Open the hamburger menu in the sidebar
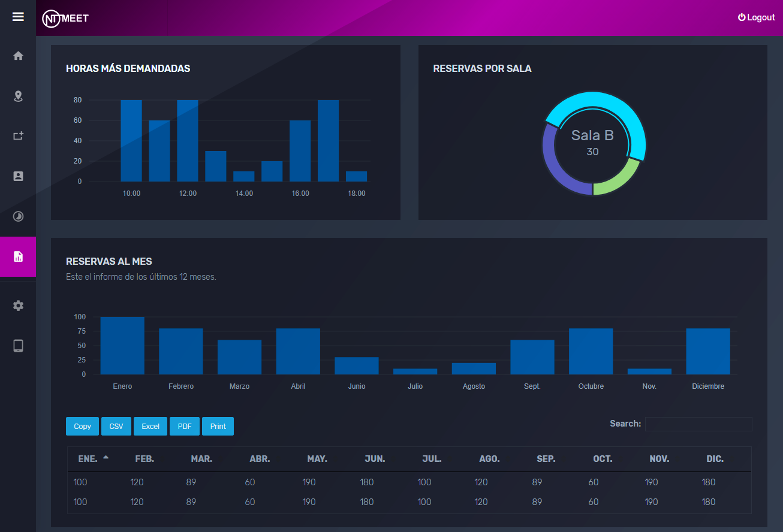The width and height of the screenshot is (783, 532). pos(18,17)
